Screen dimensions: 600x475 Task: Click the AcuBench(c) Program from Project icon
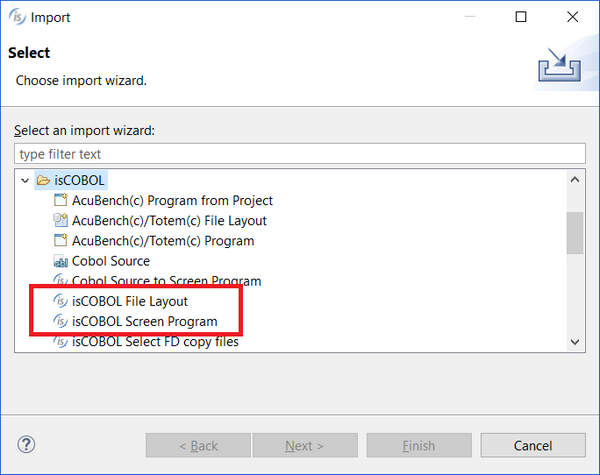pos(60,200)
